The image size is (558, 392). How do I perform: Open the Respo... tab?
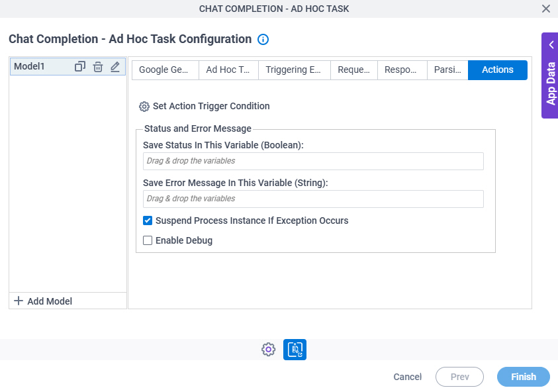coord(402,70)
